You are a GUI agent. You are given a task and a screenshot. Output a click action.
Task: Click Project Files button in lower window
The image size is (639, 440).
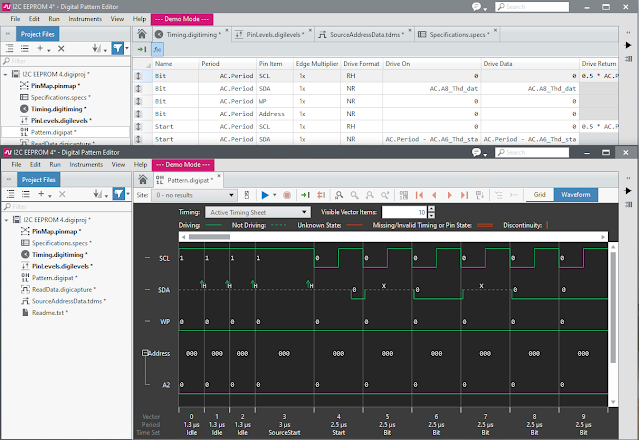(x=38, y=180)
